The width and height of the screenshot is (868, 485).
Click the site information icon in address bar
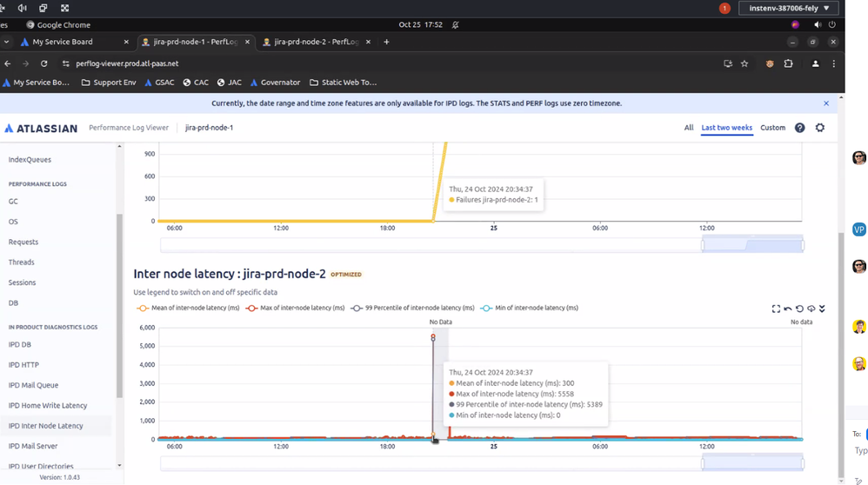pyautogui.click(x=66, y=63)
